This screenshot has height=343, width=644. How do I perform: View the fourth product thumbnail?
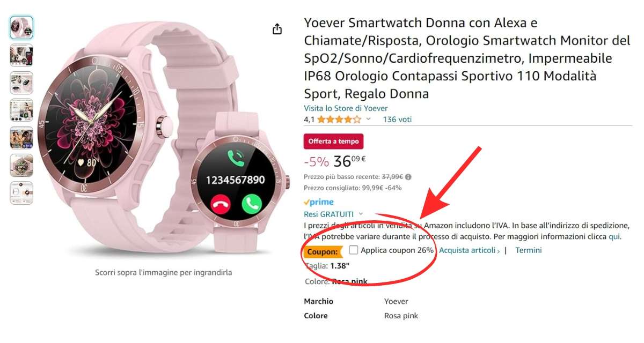[21, 110]
